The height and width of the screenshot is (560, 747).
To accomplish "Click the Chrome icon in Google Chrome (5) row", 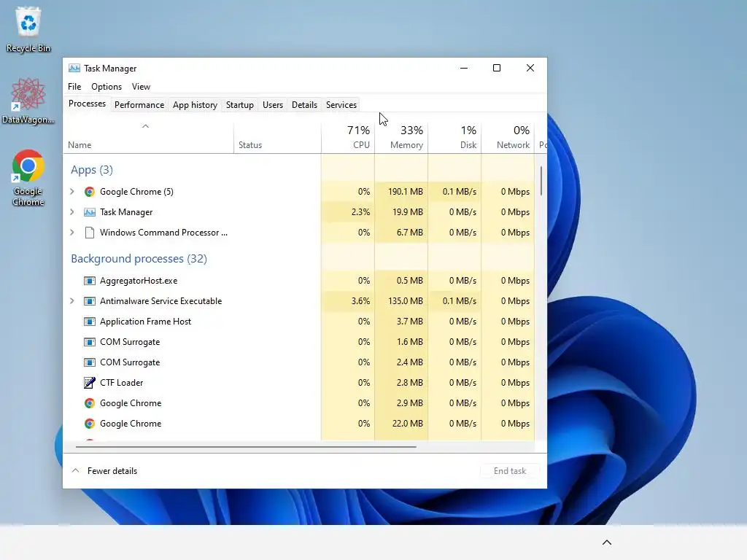I will coord(89,192).
